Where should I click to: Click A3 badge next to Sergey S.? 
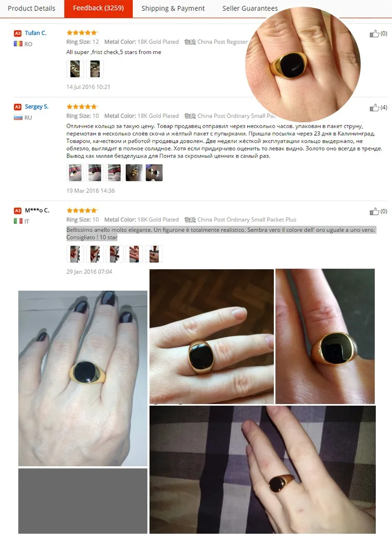click(x=18, y=107)
